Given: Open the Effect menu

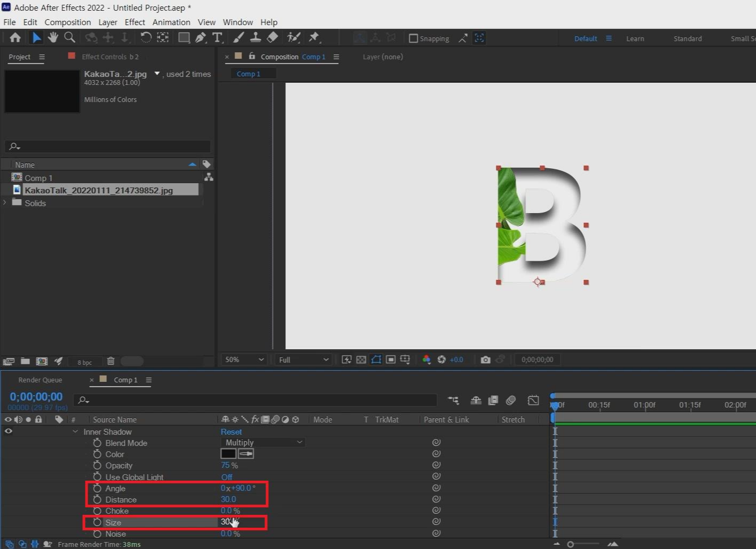Looking at the screenshot, I should pyautogui.click(x=135, y=22).
